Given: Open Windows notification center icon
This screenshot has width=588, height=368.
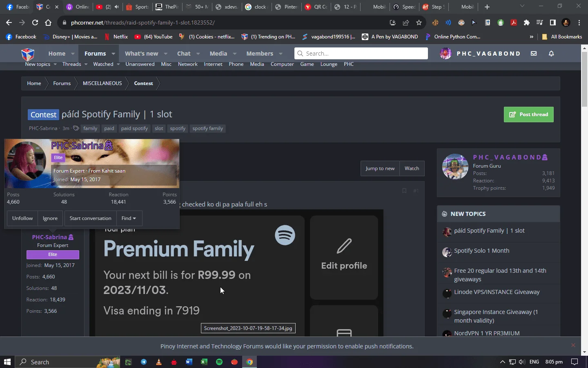Looking at the screenshot, I should coord(575,362).
